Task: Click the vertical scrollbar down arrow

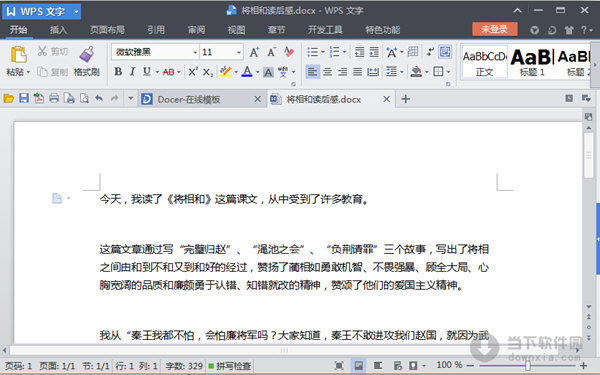Action: click(x=589, y=307)
